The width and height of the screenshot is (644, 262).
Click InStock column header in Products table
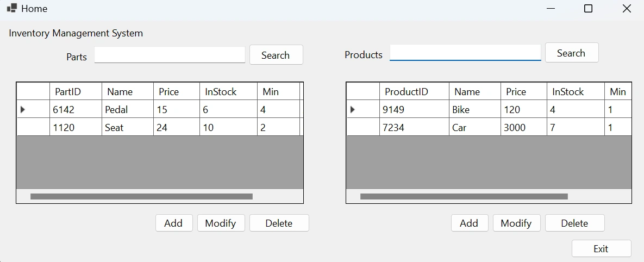click(x=576, y=91)
